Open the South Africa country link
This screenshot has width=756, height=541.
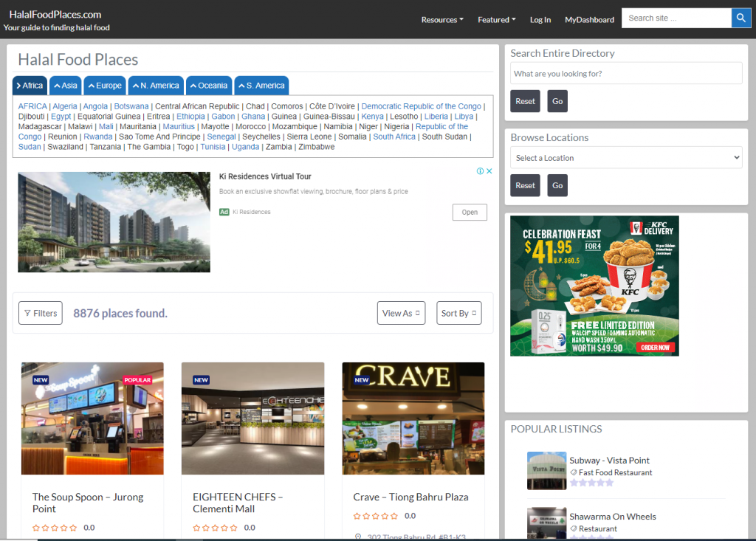pyautogui.click(x=394, y=137)
